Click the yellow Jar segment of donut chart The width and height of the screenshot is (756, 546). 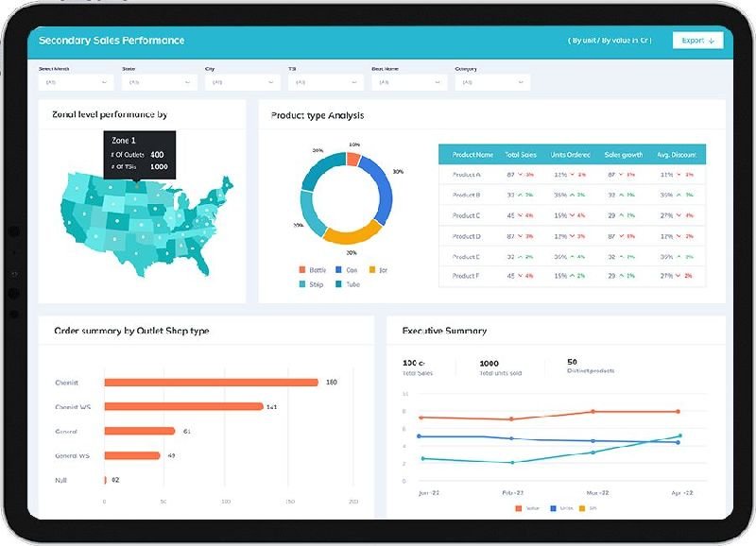(x=352, y=232)
